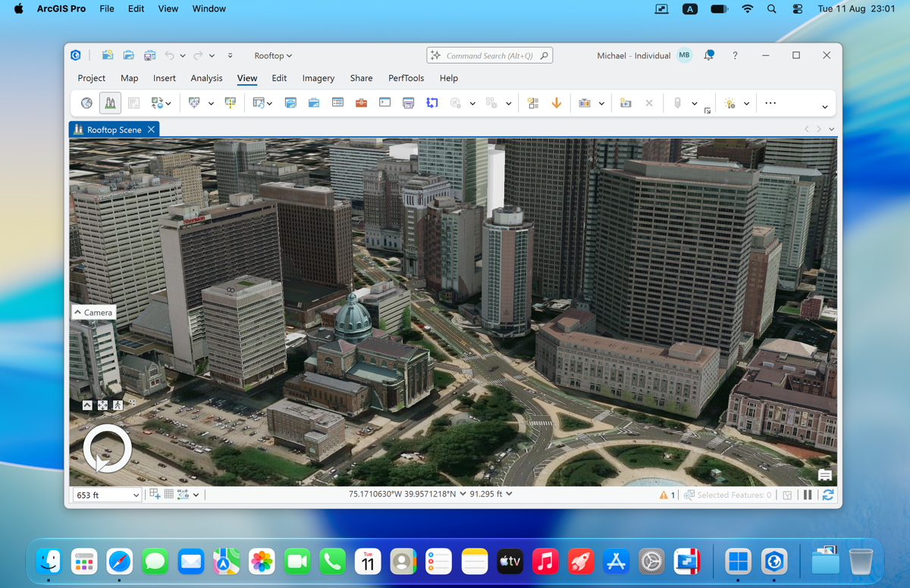910x588 pixels.
Task: Click the blue Workflow icon
Action: [x=431, y=103]
